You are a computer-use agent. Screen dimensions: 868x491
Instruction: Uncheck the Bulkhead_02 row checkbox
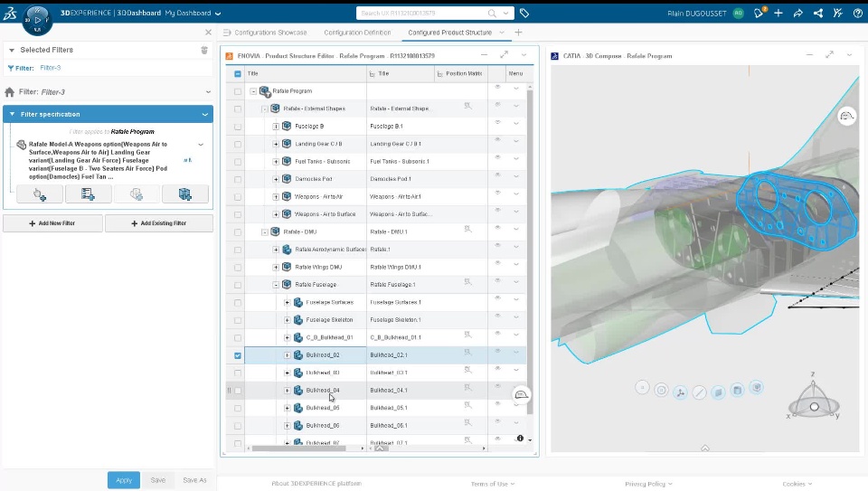(x=238, y=355)
